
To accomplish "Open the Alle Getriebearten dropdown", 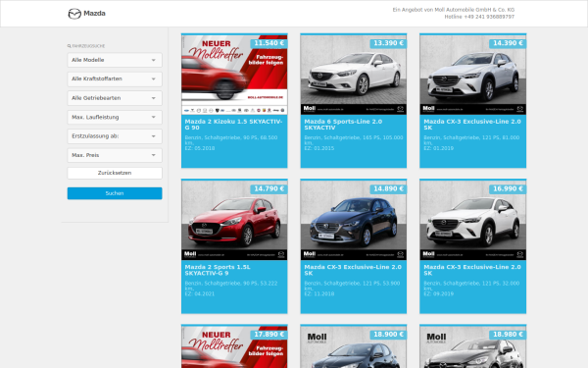I will (x=115, y=98).
